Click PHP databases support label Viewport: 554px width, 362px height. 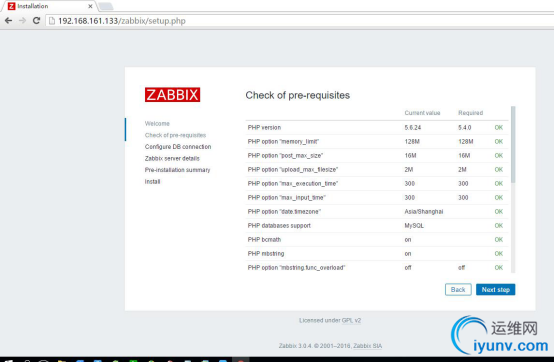[x=279, y=225]
